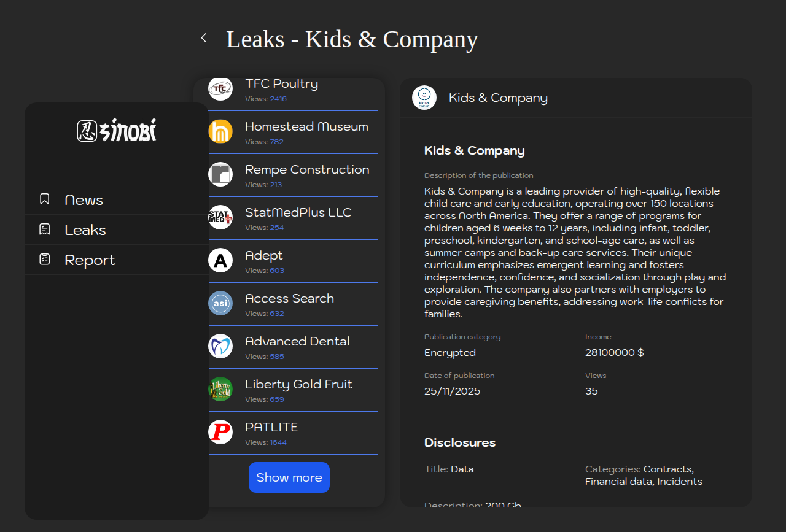This screenshot has height=532, width=786.
Task: Click the red PATLITE 'P' logo
Action: coord(220,433)
